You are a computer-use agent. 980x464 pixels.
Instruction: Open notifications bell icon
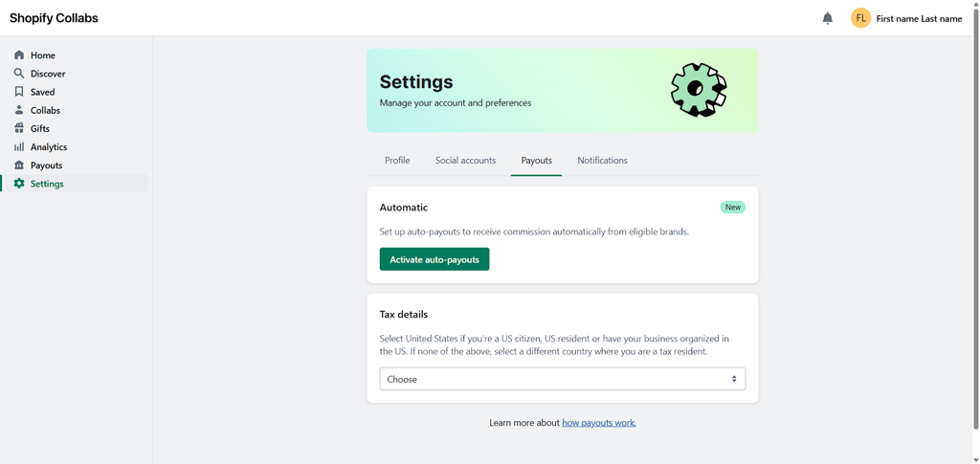click(828, 19)
